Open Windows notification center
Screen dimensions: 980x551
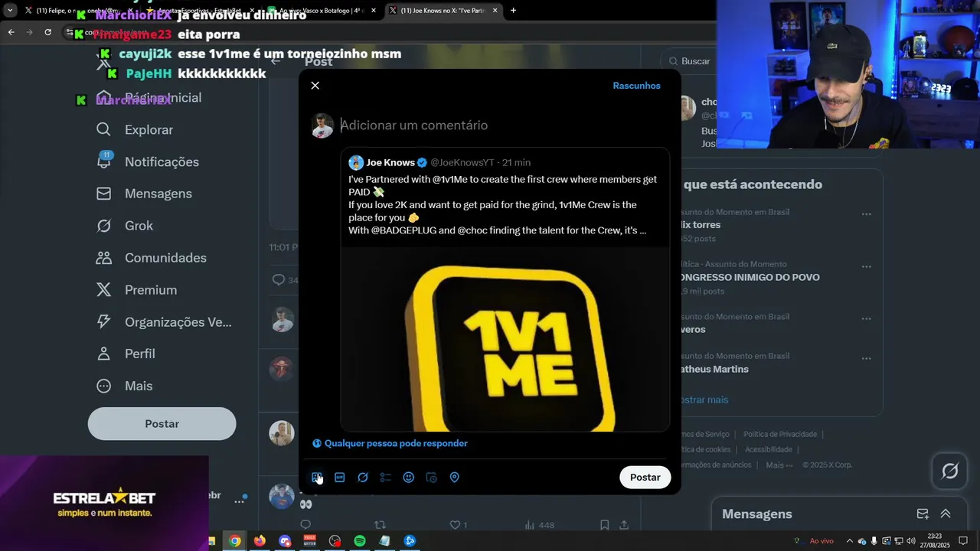tap(963, 541)
